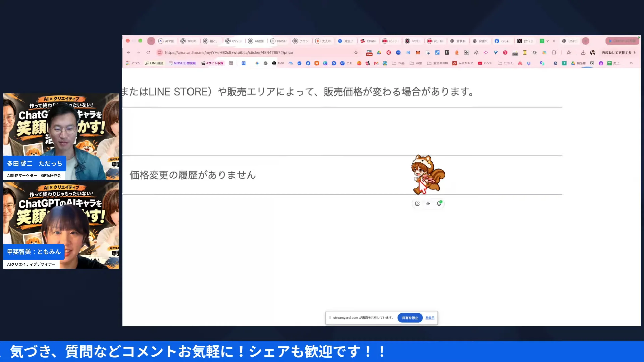The width and height of the screenshot is (644, 362).
Task: Reload the LINE Creators page
Action: (148, 52)
